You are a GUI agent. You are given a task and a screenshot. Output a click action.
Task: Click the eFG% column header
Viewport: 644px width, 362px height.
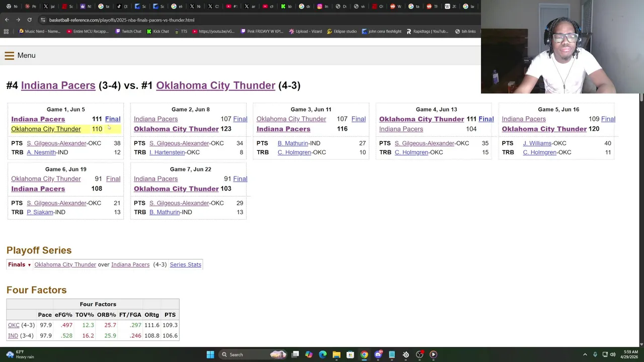click(63, 315)
